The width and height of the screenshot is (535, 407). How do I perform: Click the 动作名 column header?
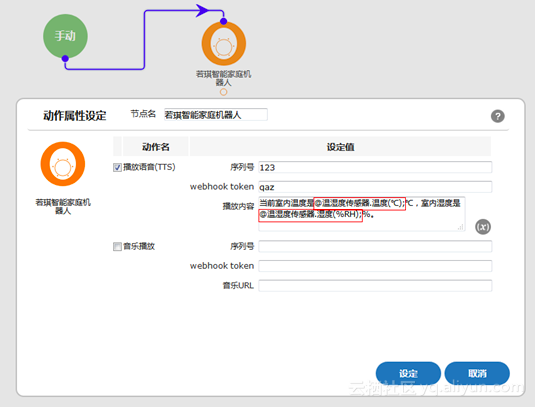[x=156, y=147]
